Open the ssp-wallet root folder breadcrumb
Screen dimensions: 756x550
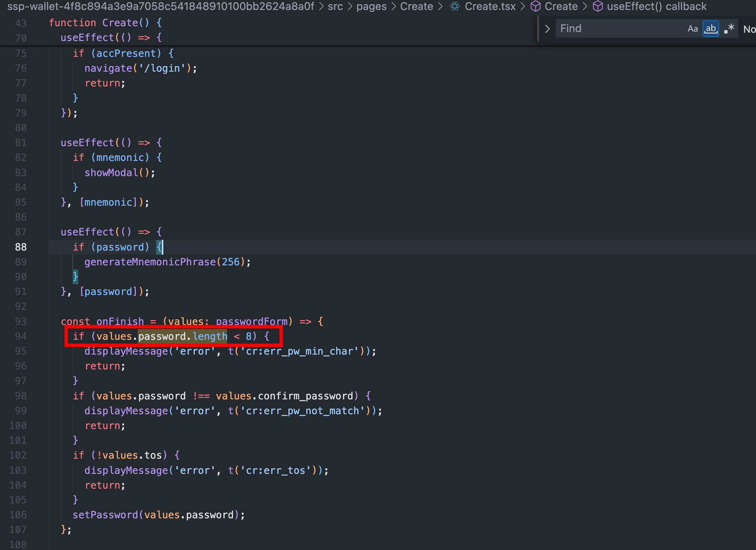[x=161, y=6]
